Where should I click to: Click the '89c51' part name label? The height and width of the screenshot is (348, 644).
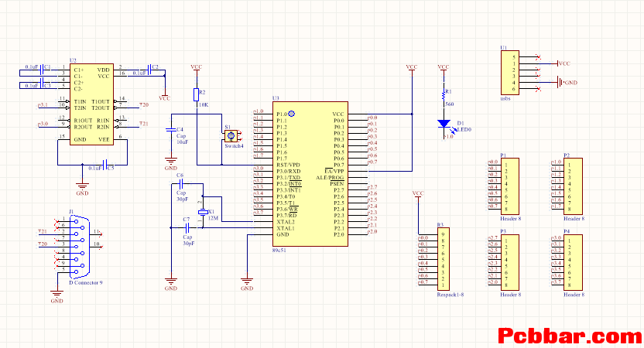click(x=279, y=250)
